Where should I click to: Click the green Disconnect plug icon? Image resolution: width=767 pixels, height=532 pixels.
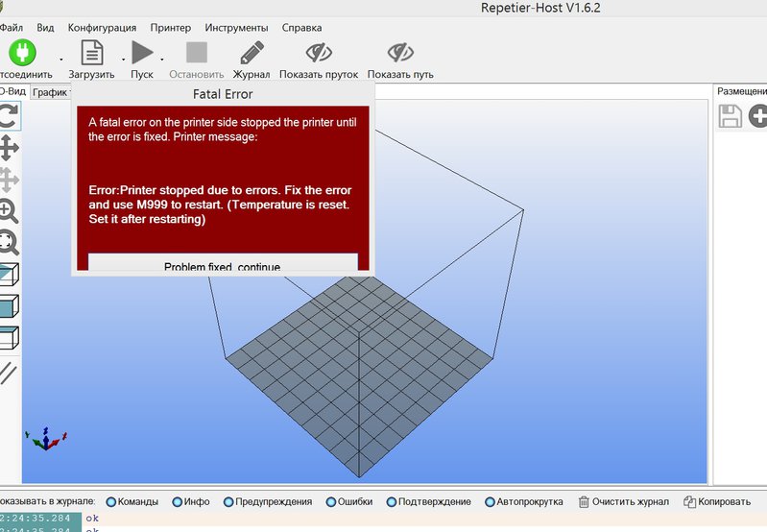click(x=21, y=52)
